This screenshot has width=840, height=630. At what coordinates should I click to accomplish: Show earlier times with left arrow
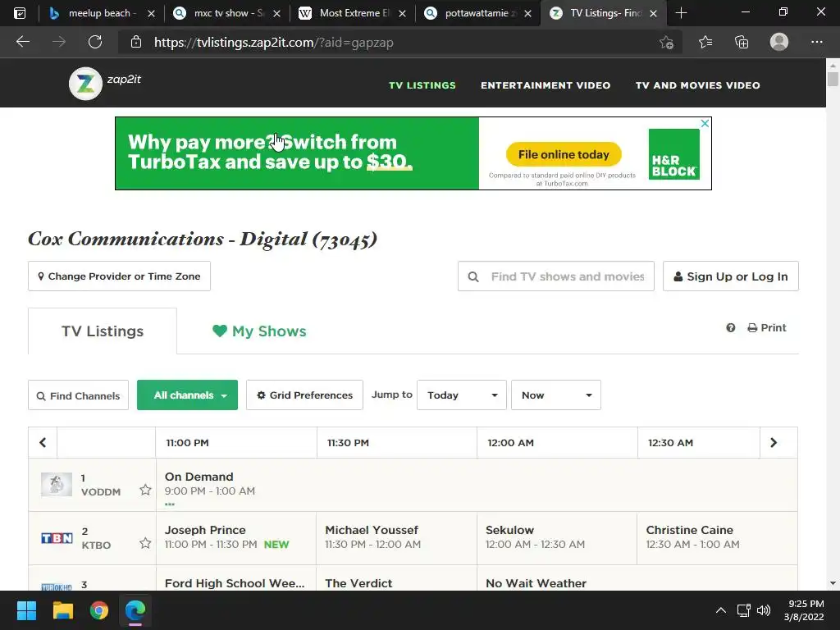point(43,442)
